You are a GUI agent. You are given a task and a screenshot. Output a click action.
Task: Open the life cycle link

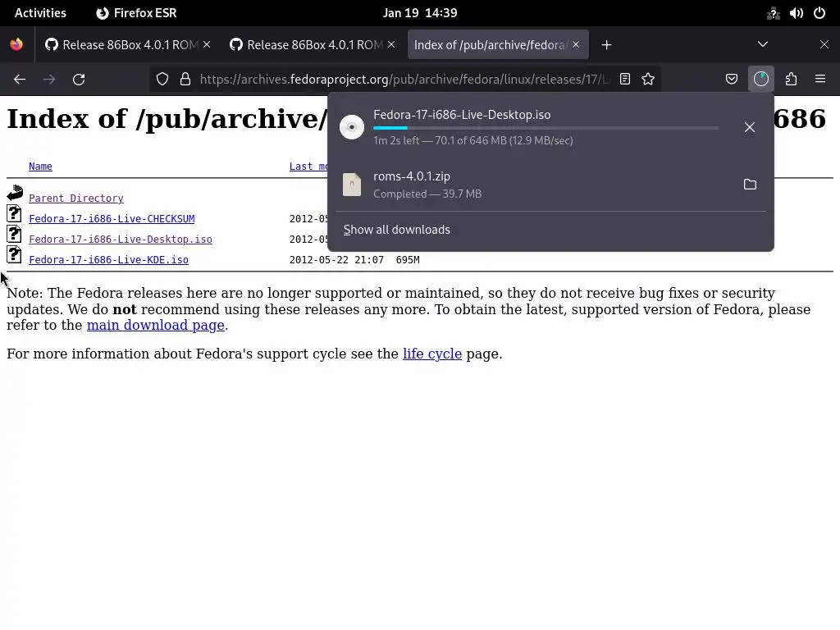coord(432,354)
